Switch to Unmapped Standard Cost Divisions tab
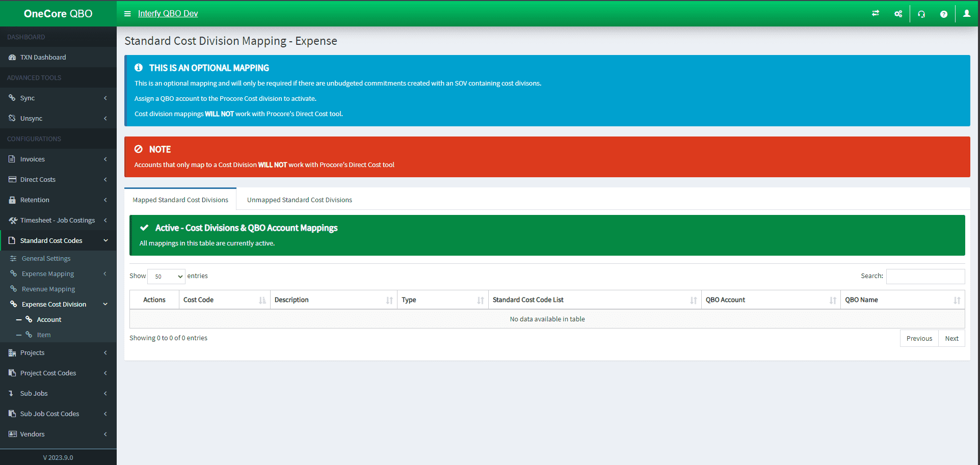This screenshot has width=980, height=465. 299,200
